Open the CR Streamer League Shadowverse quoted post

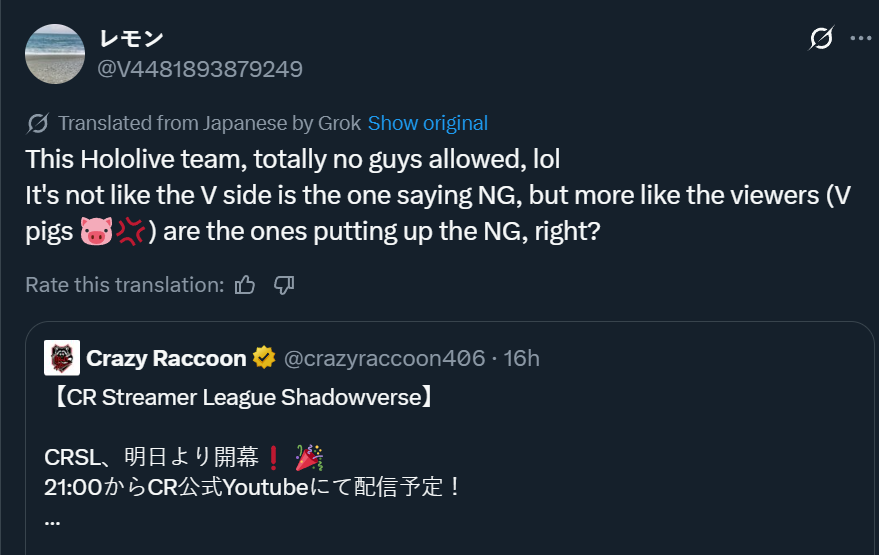point(450,438)
